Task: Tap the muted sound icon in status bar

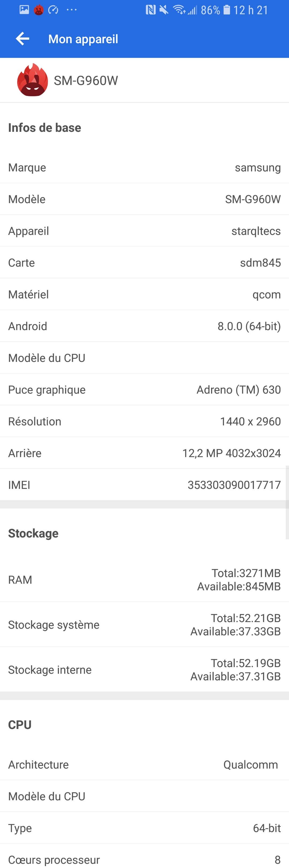Action: coord(164,10)
